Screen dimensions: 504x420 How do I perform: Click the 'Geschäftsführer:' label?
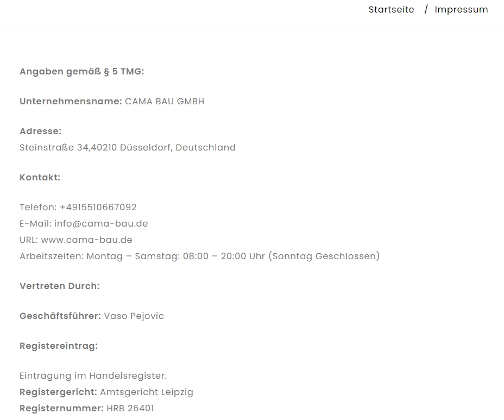60,316
